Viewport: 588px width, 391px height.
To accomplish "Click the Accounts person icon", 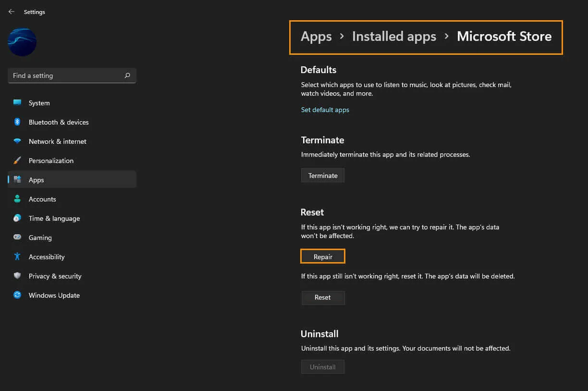I will 17,199.
